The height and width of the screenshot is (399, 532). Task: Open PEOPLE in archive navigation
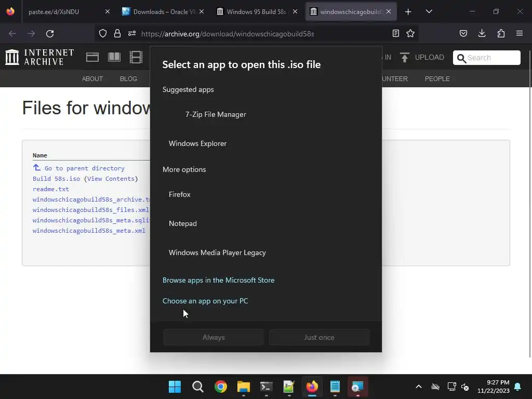(437, 79)
